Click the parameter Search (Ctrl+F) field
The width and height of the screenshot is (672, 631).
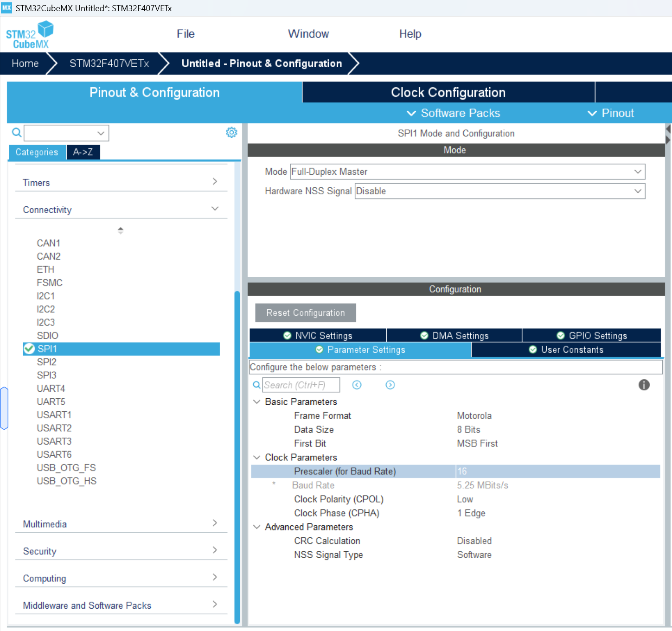click(301, 385)
